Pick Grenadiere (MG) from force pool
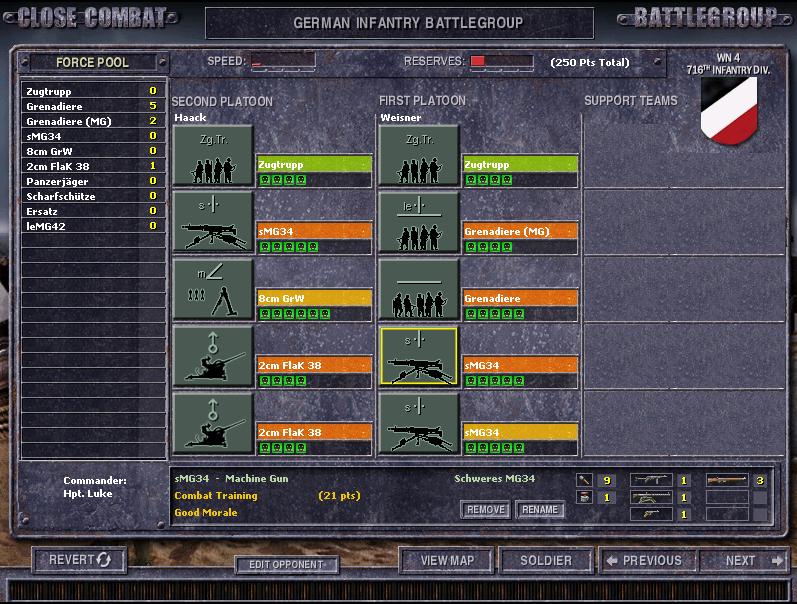Image resolution: width=797 pixels, height=604 pixels. coord(93,121)
